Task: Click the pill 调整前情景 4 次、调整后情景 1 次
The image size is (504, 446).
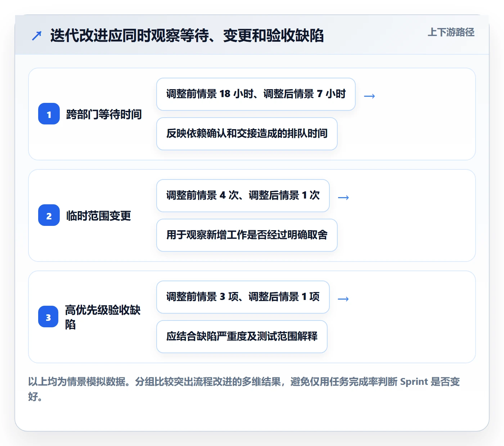Action: click(243, 196)
